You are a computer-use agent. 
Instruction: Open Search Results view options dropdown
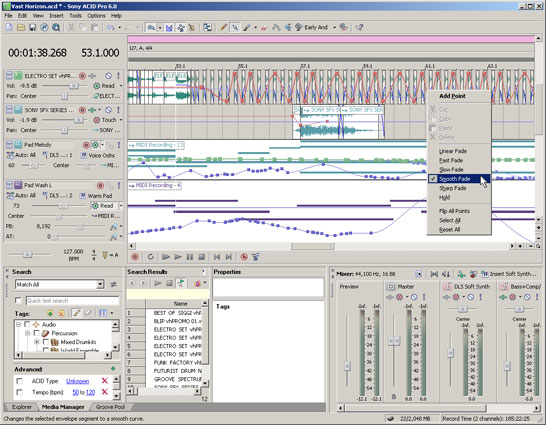[x=205, y=283]
